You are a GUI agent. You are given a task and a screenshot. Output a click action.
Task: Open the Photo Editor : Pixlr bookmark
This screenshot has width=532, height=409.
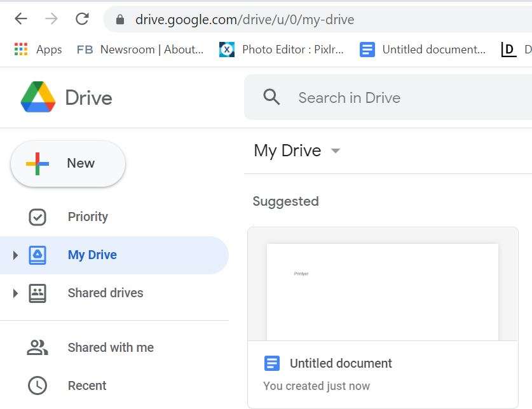(x=293, y=50)
